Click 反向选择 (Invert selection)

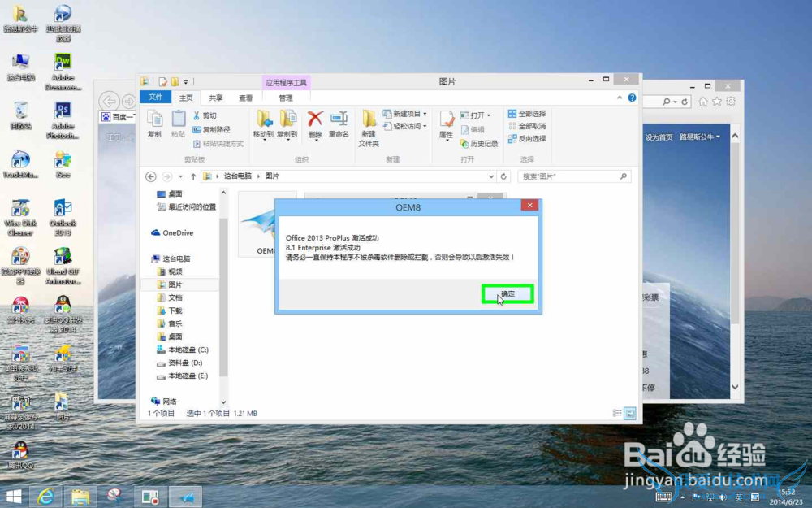pos(527,138)
